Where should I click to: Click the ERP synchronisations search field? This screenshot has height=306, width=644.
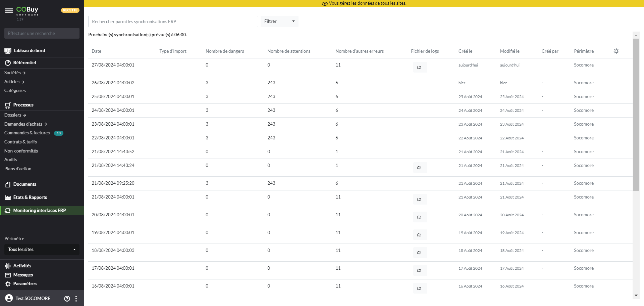[x=173, y=21]
